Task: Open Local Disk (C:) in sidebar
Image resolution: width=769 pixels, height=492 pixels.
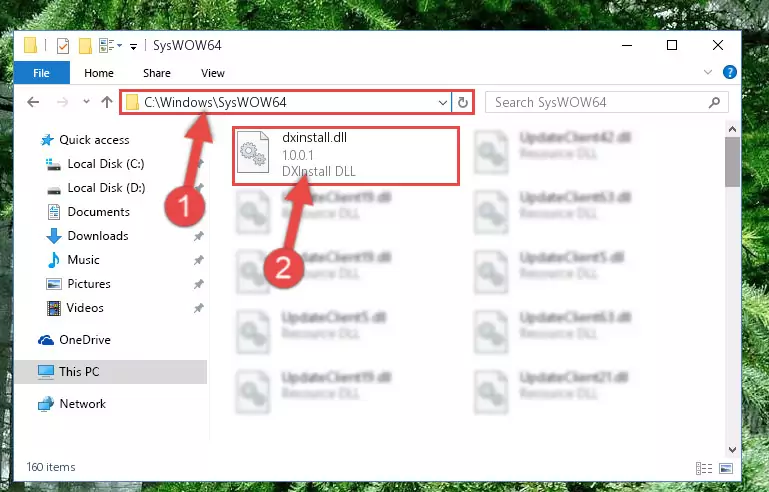Action: point(105,164)
